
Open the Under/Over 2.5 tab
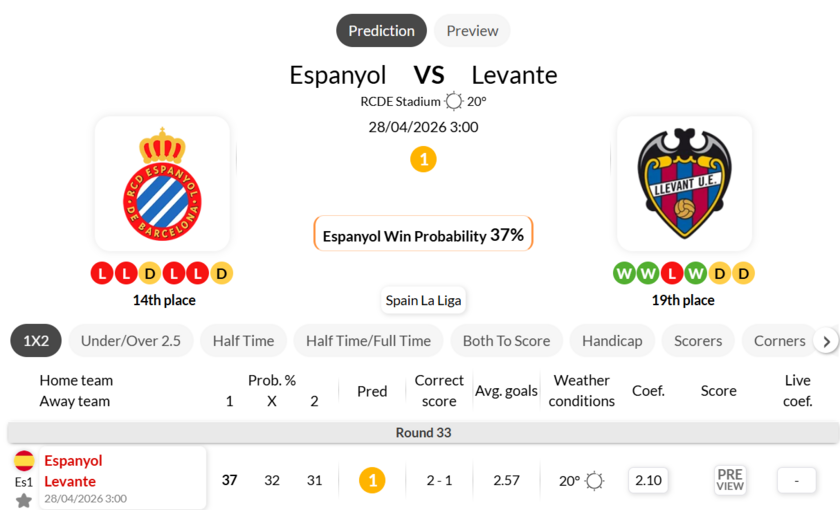[131, 341]
